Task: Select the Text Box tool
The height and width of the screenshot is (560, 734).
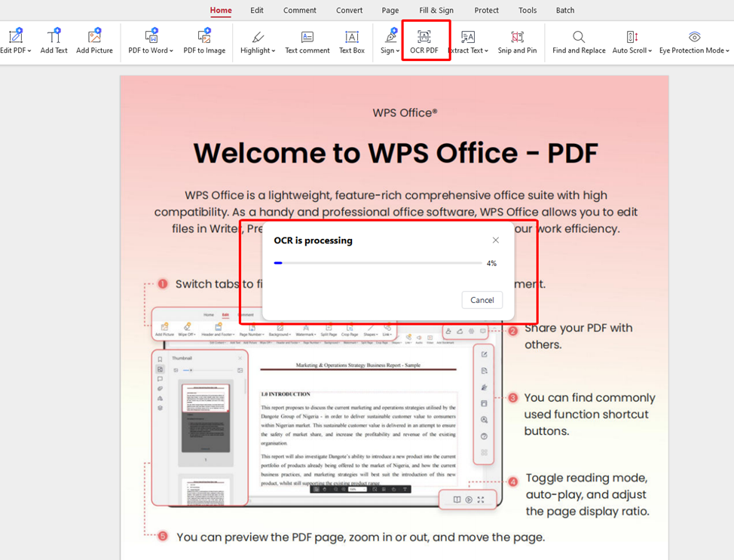Action: pos(352,41)
